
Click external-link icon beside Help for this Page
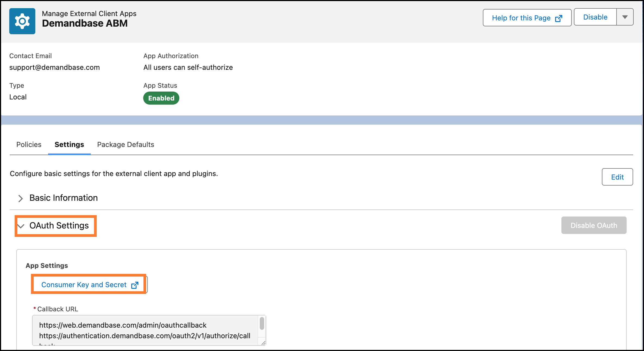(x=558, y=18)
